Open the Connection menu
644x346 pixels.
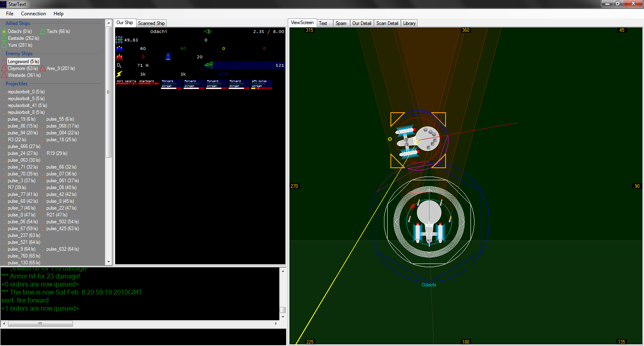(33, 14)
